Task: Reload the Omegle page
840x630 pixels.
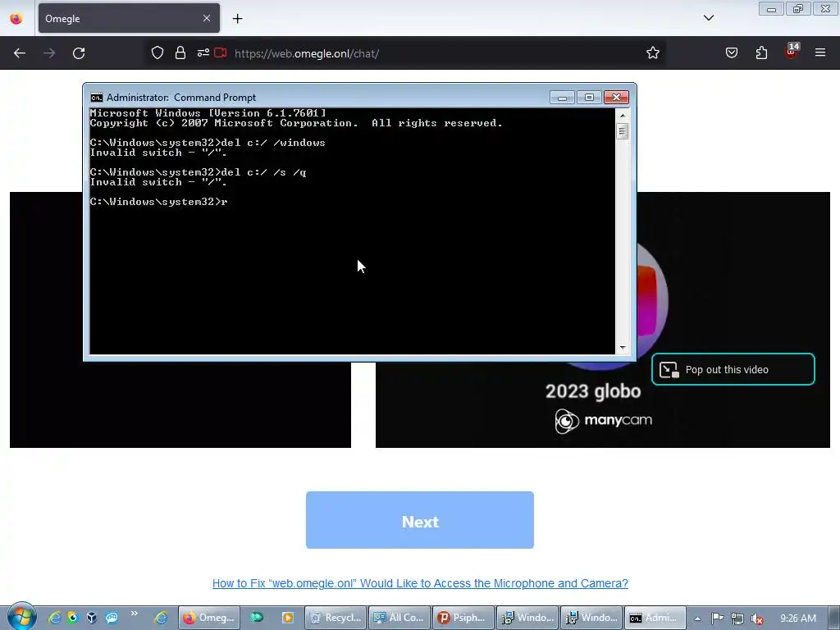Action: (79, 53)
